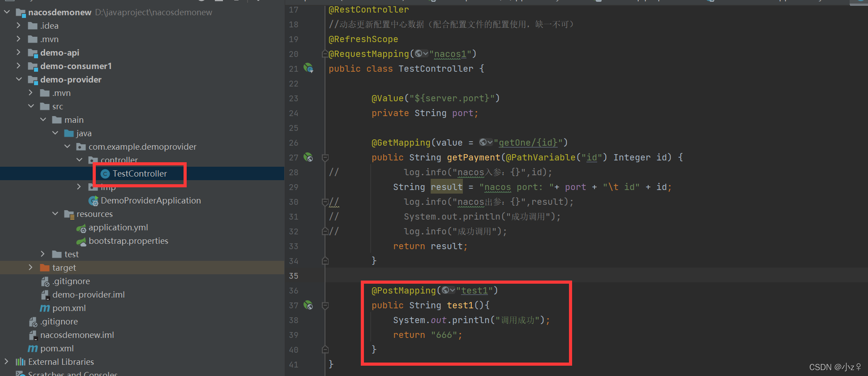Open the .gitignore inside demo-provider

coord(71,281)
